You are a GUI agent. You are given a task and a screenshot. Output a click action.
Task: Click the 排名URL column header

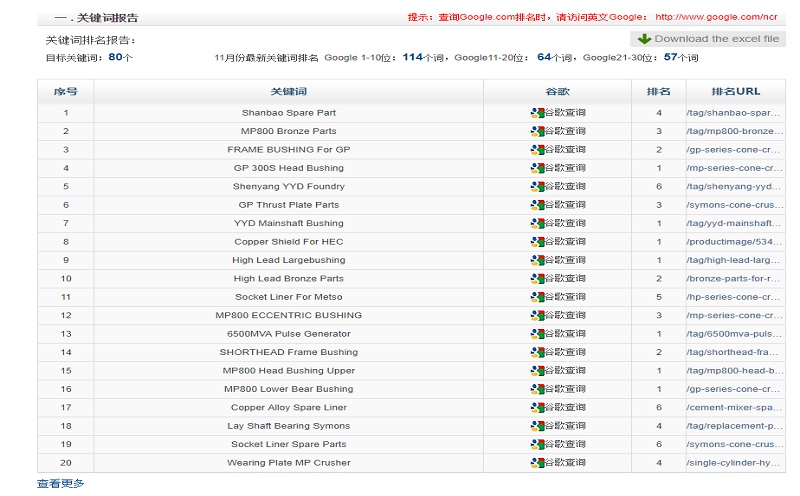[736, 91]
